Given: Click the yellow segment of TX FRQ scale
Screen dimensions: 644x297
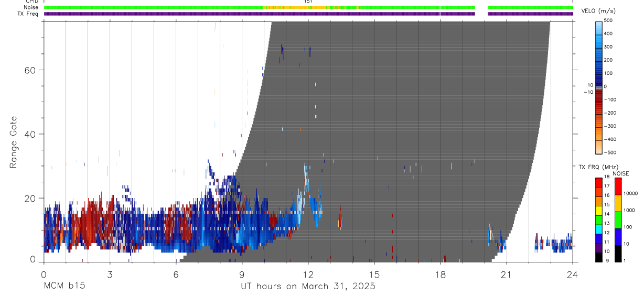Looking at the screenshot, I should 599,210.
